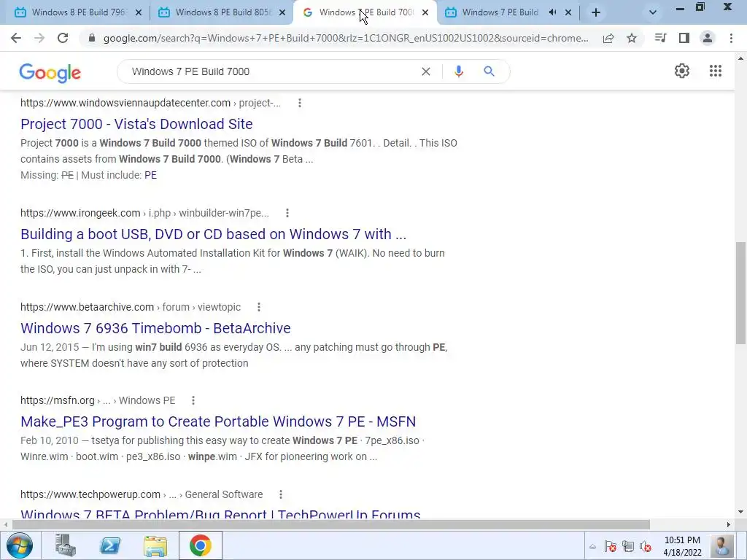Open the taskbar clock and date
This screenshot has width=747, height=560.
click(x=682, y=546)
